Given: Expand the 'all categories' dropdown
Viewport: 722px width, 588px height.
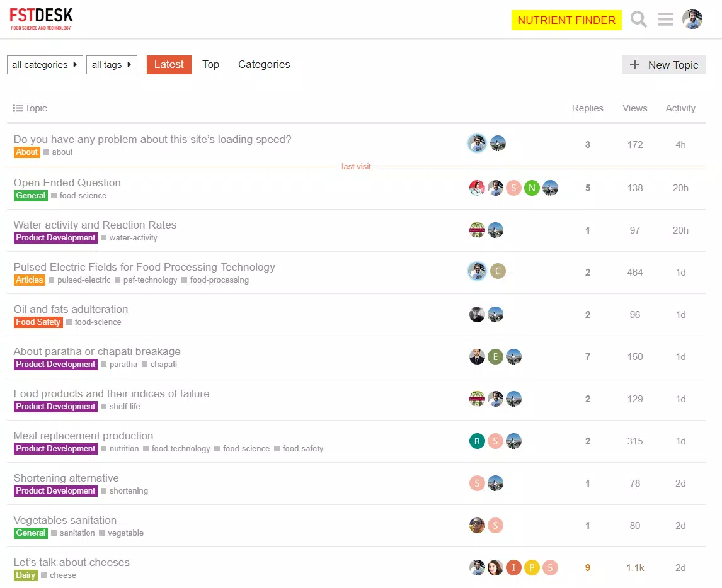Looking at the screenshot, I should (45, 65).
